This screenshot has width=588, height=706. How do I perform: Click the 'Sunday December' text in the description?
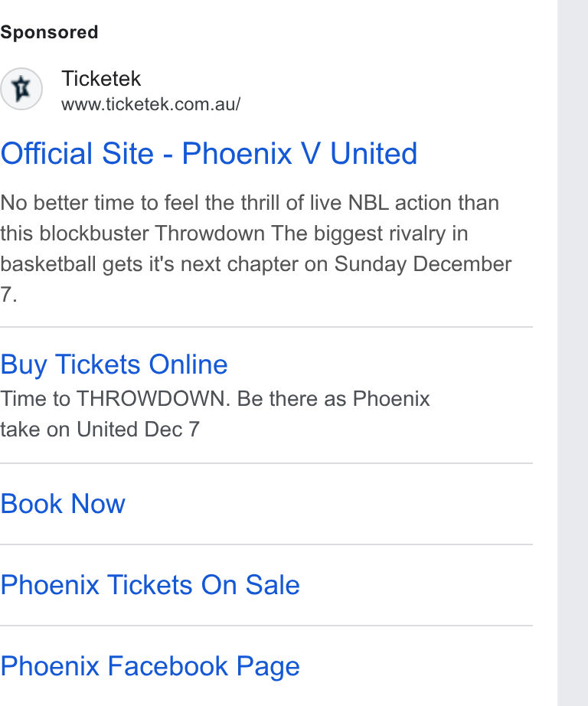pos(423,264)
